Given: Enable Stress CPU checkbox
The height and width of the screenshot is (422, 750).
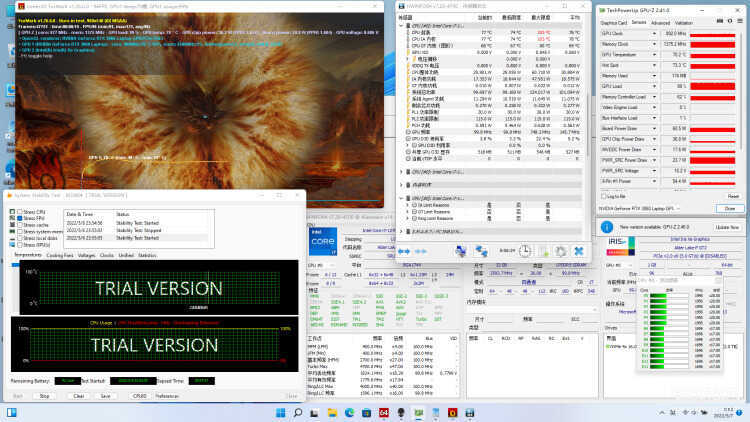Looking at the screenshot, I should click(x=20, y=211).
